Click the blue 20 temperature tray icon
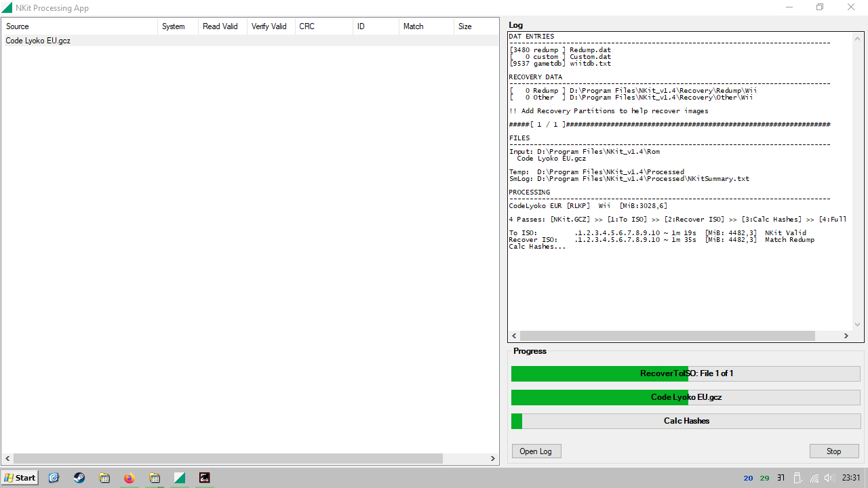The image size is (868, 488). [x=748, y=478]
